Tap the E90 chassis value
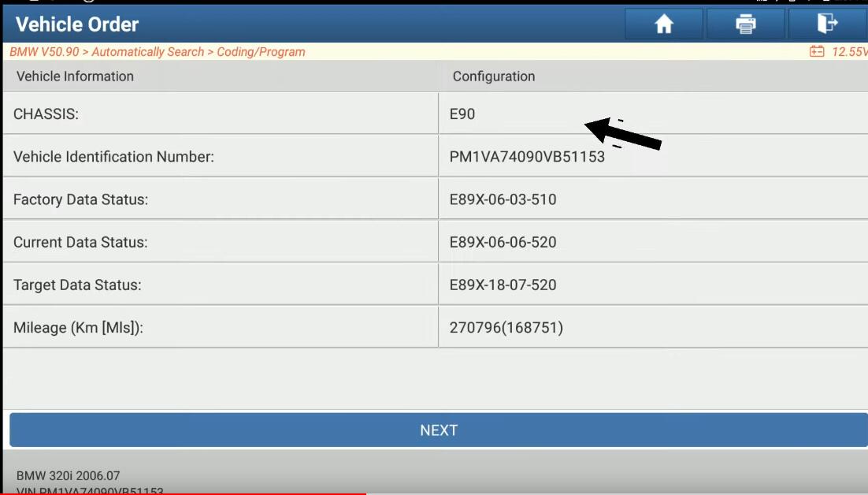868x495 pixels. pos(462,114)
